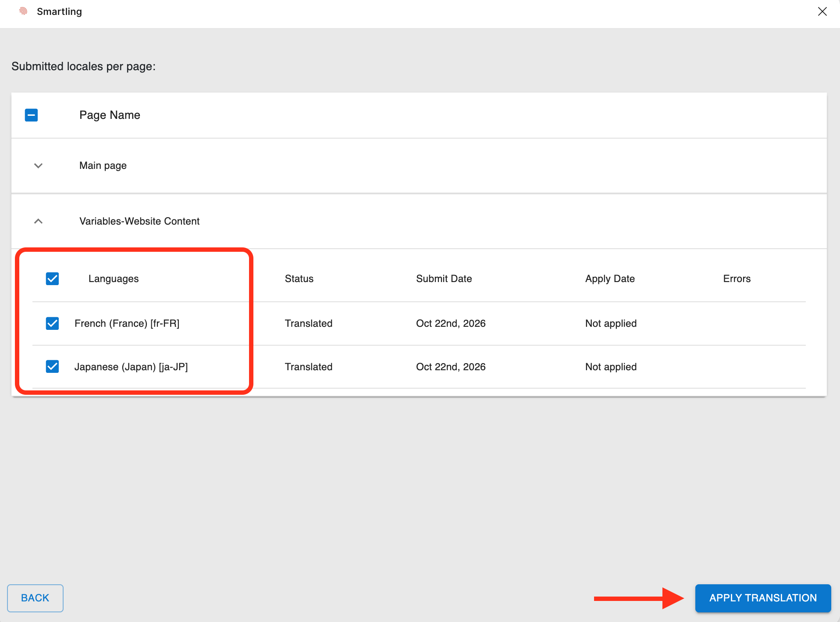Viewport: 840px width, 622px height.
Task: Click the Submitted locales per page heading
Action: 84,66
